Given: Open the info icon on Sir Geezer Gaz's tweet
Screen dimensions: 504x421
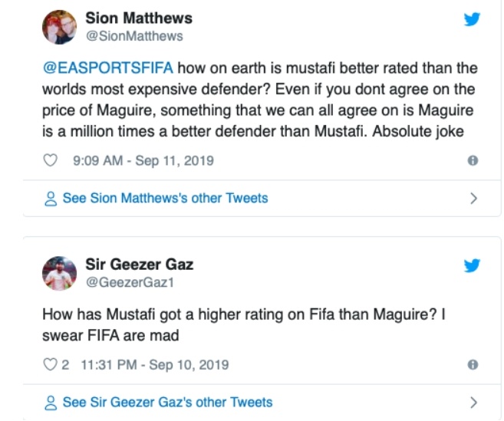Looking at the screenshot, I should pos(473,365).
